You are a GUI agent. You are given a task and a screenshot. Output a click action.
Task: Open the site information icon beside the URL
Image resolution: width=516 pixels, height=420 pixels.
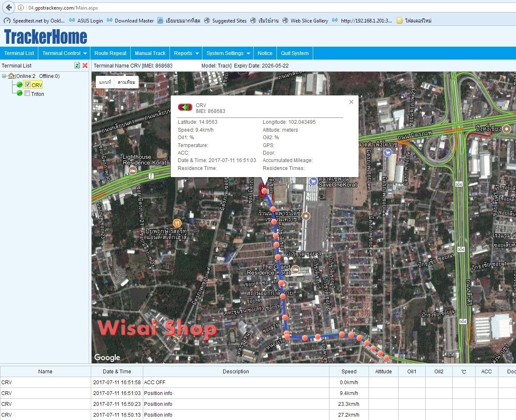[x=20, y=7]
